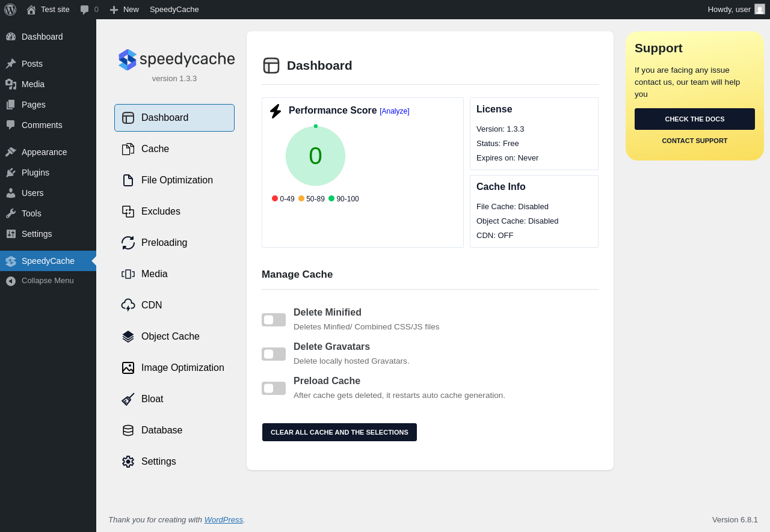The height and width of the screenshot is (532, 770).
Task: Turn on Preload Cache toggle
Action: pyautogui.click(x=274, y=388)
